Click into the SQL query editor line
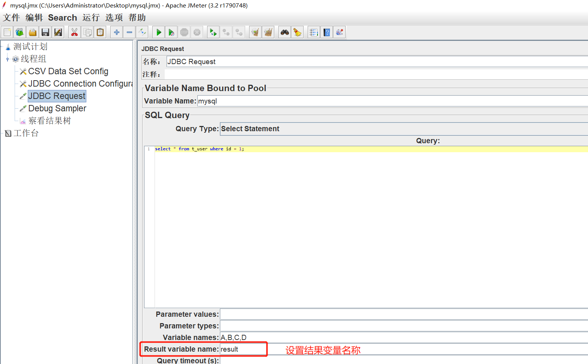 (x=371, y=149)
